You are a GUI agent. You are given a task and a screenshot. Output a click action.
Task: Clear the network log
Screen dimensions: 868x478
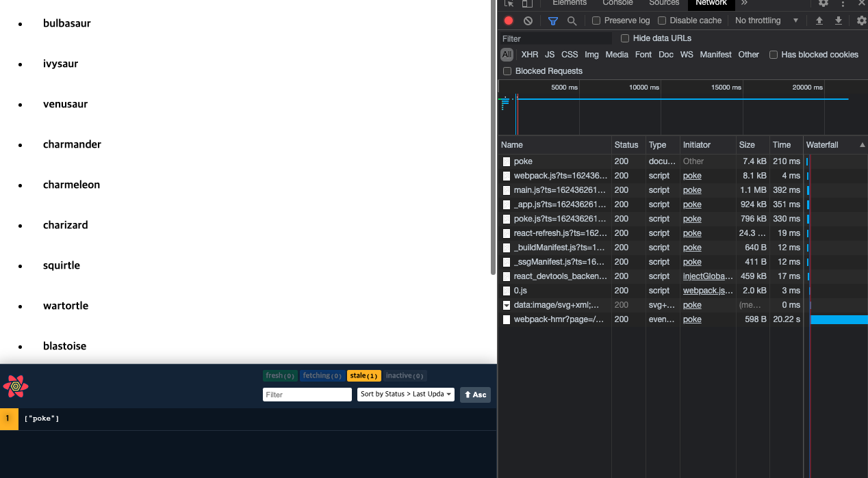tap(528, 21)
